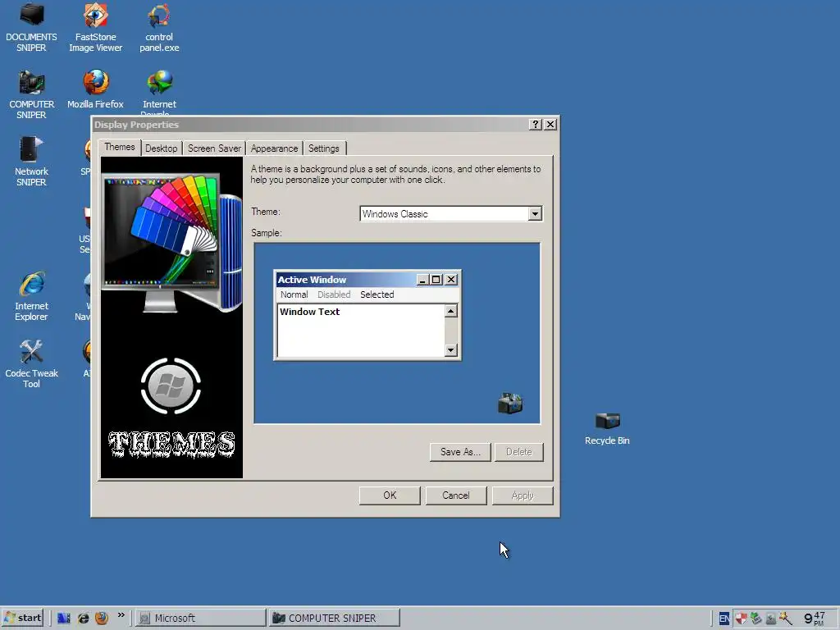Click the 'Window Text' sample text
The width and height of the screenshot is (840, 630).
click(x=309, y=312)
